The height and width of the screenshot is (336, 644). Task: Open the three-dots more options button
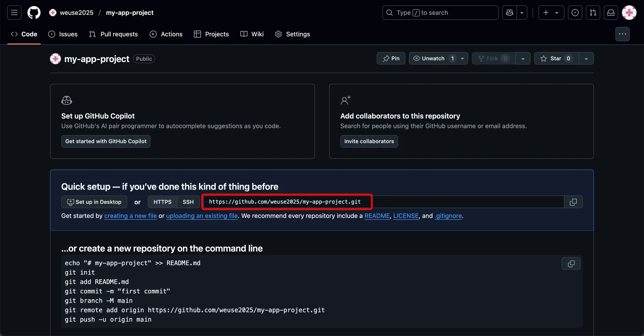(622, 34)
